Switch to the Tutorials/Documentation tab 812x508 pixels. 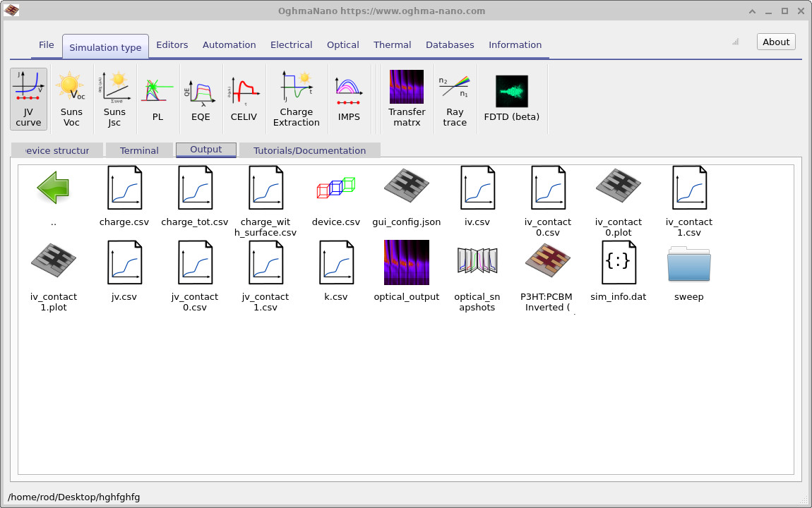click(310, 150)
